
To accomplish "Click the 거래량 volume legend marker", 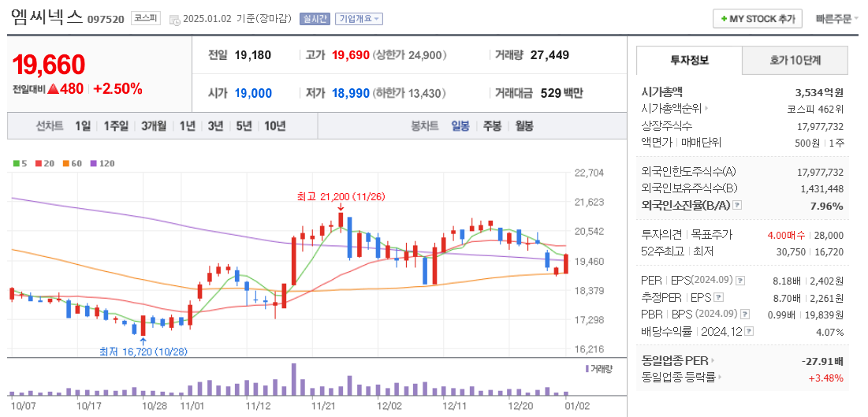I will [x=599, y=368].
